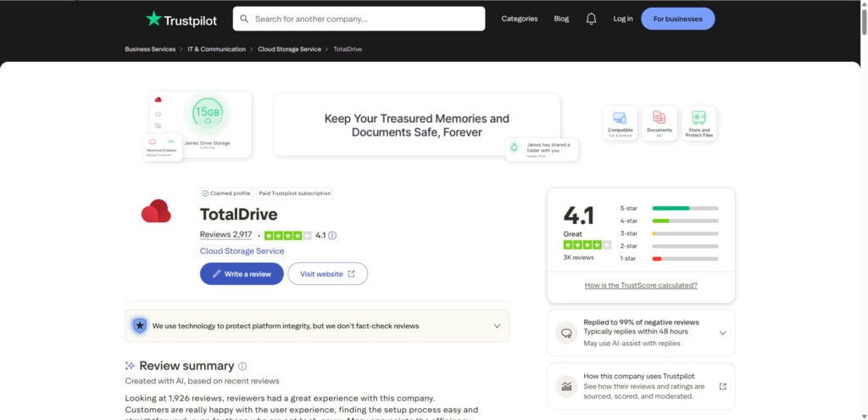Open the Categories menu
Image resolution: width=868 pixels, height=420 pixels.
tap(520, 19)
